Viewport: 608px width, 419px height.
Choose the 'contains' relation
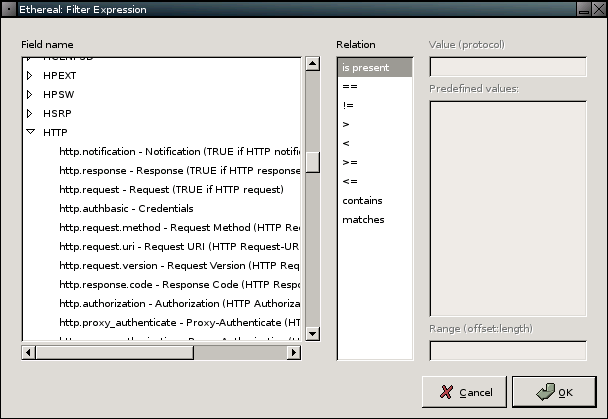pos(375,200)
